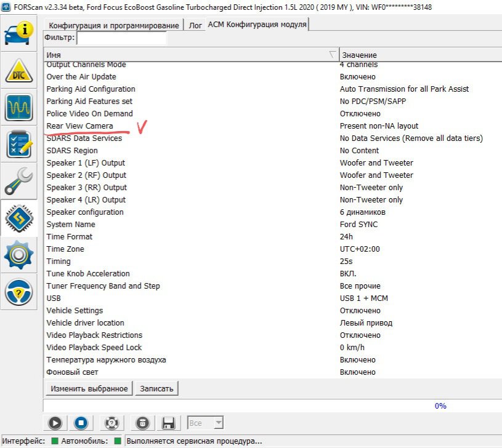Select the 'Time Format' row
The height and width of the screenshot is (448, 502).
pyautogui.click(x=273, y=237)
